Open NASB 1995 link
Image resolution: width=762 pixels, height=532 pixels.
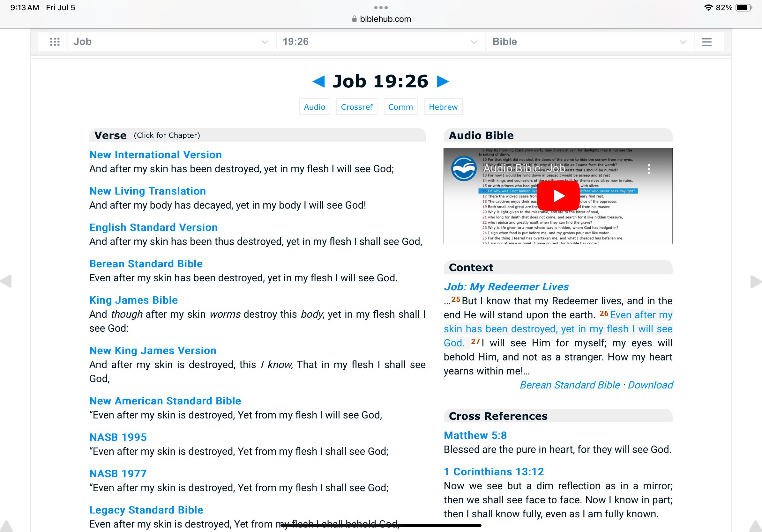[x=118, y=437]
